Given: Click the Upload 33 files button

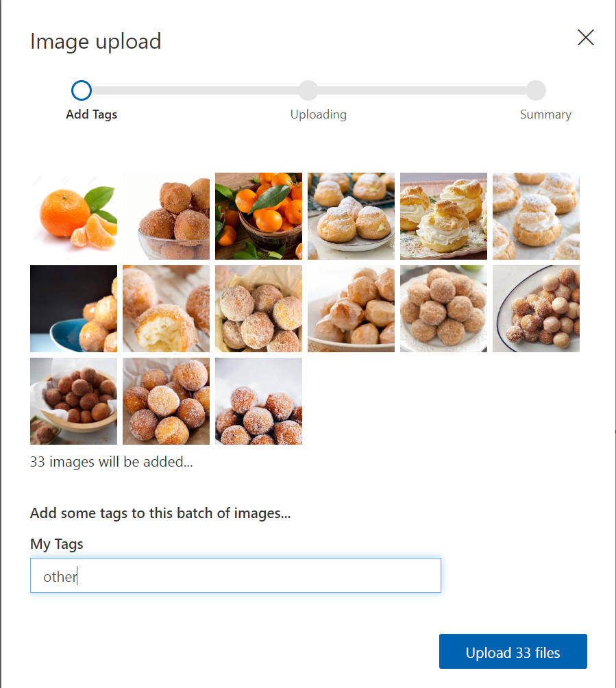Looking at the screenshot, I should [x=513, y=651].
